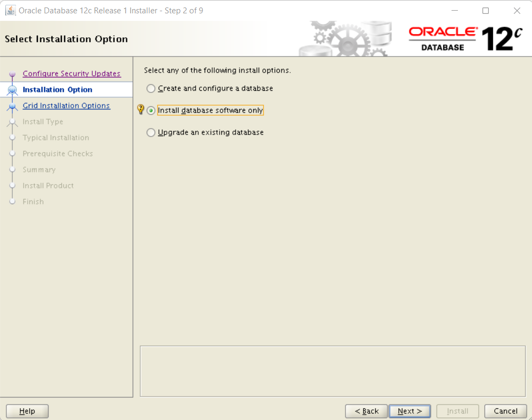The width and height of the screenshot is (532, 420).
Task: Go back with the Back button
Action: tap(366, 411)
